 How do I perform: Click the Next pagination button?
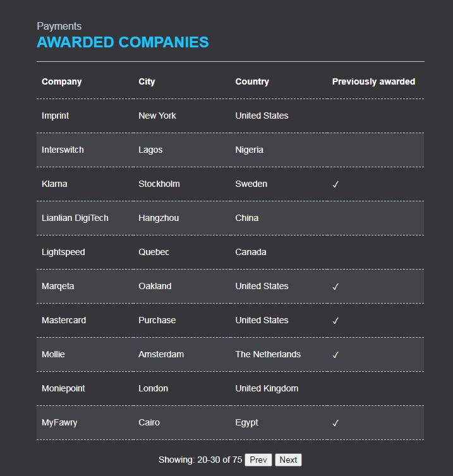(288, 460)
